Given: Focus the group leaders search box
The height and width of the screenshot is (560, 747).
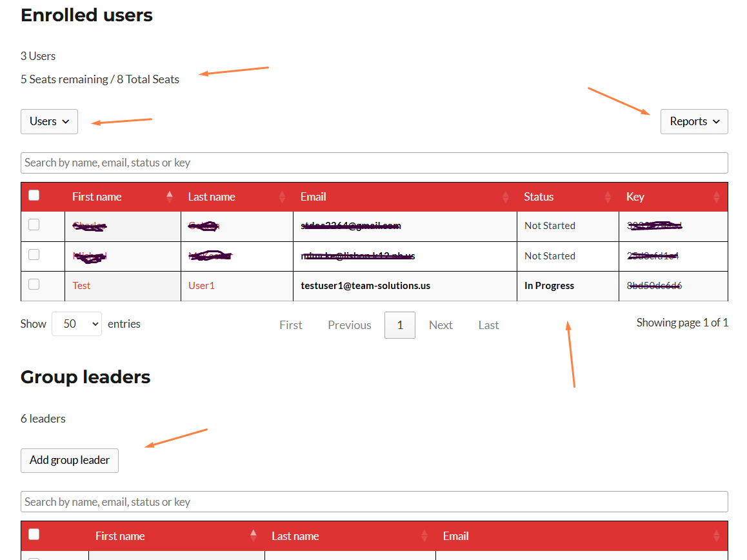Looking at the screenshot, I should (x=374, y=502).
